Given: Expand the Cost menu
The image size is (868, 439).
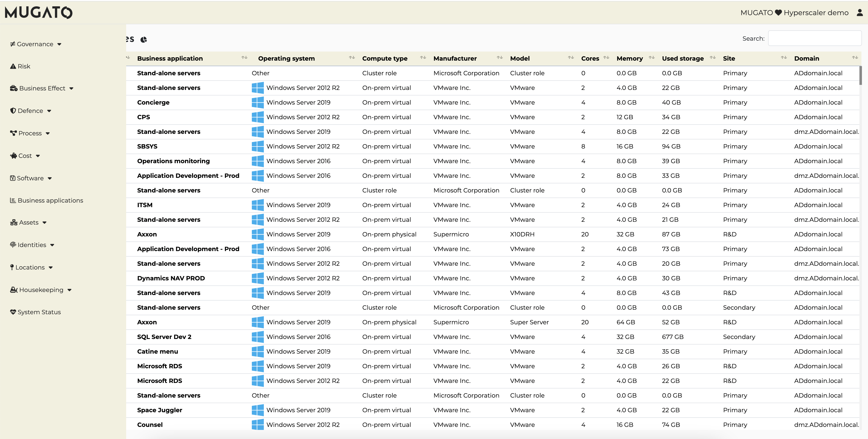Looking at the screenshot, I should point(38,156).
